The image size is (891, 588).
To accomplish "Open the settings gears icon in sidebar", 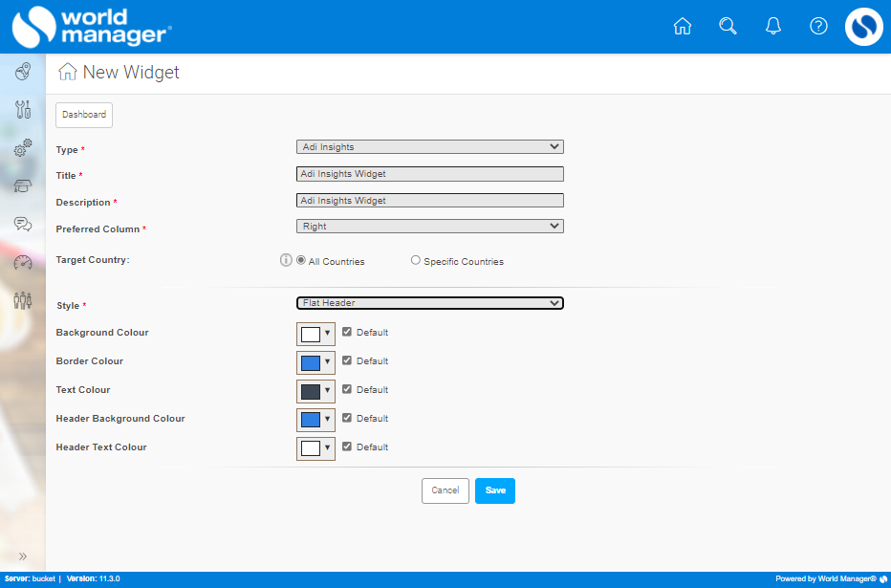I will point(23,148).
